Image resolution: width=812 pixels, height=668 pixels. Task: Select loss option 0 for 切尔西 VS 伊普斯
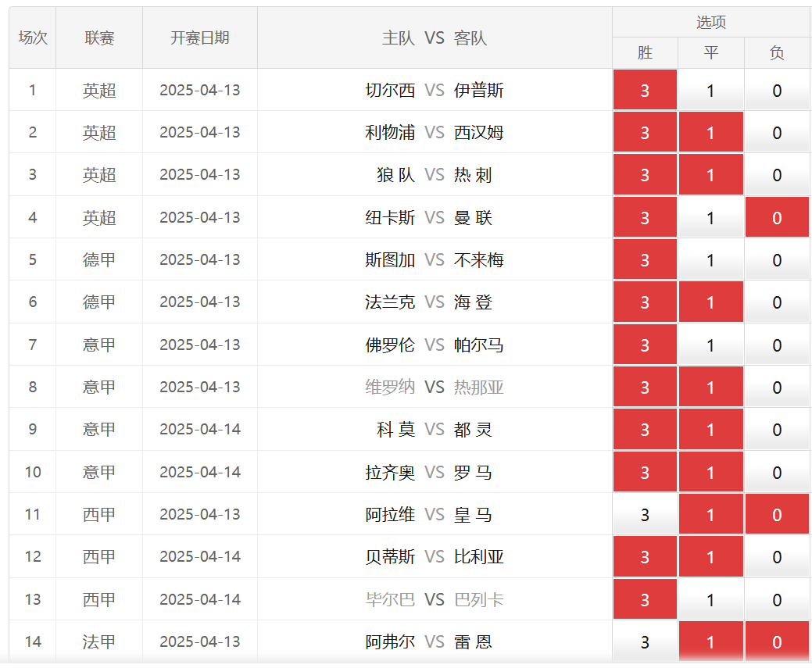[x=777, y=90]
